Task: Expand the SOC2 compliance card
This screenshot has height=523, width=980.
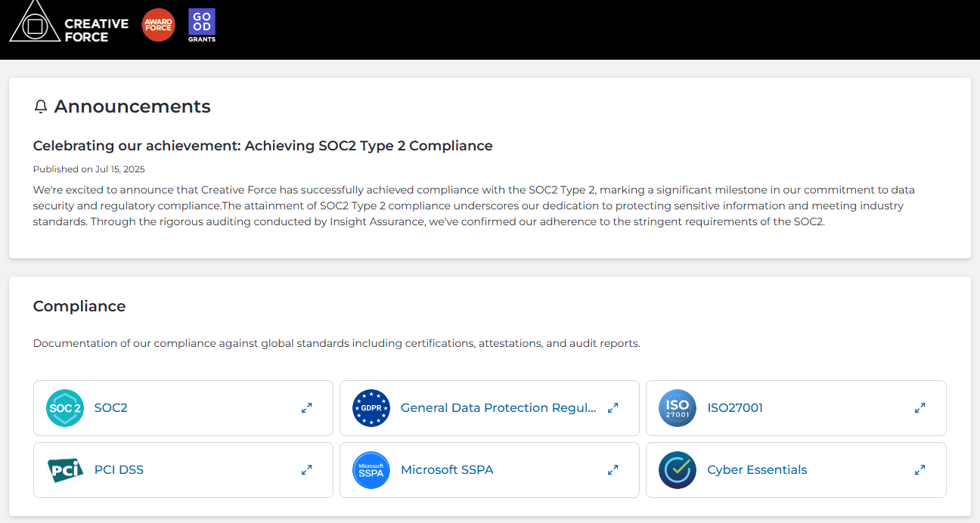Action: click(307, 408)
